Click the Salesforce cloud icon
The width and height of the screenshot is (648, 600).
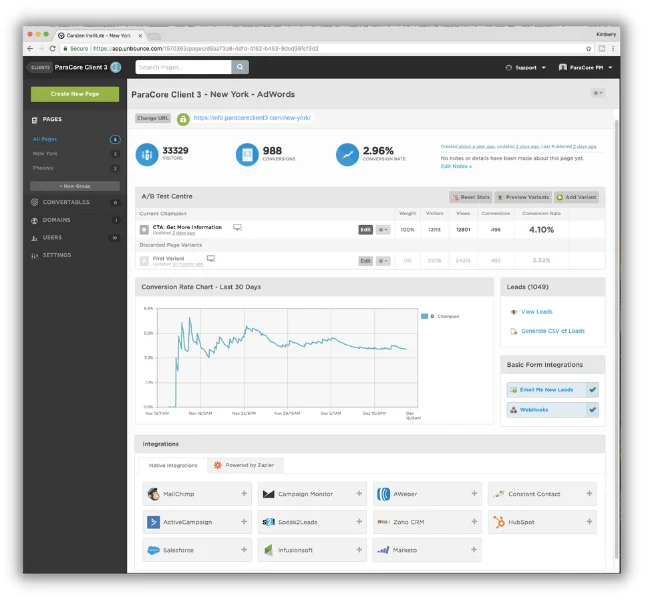[153, 550]
